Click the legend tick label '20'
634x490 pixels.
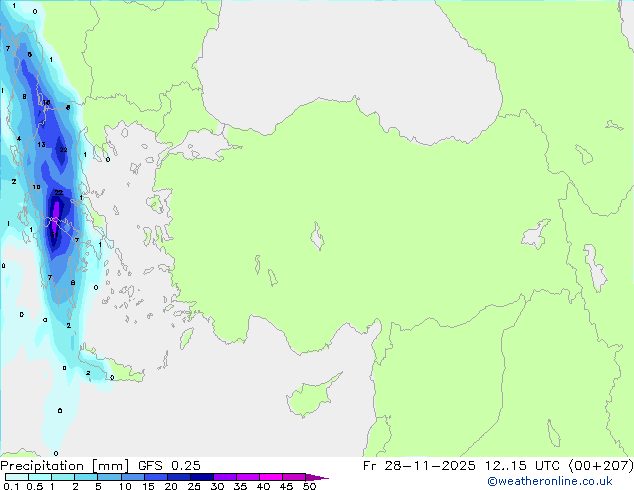(171, 486)
